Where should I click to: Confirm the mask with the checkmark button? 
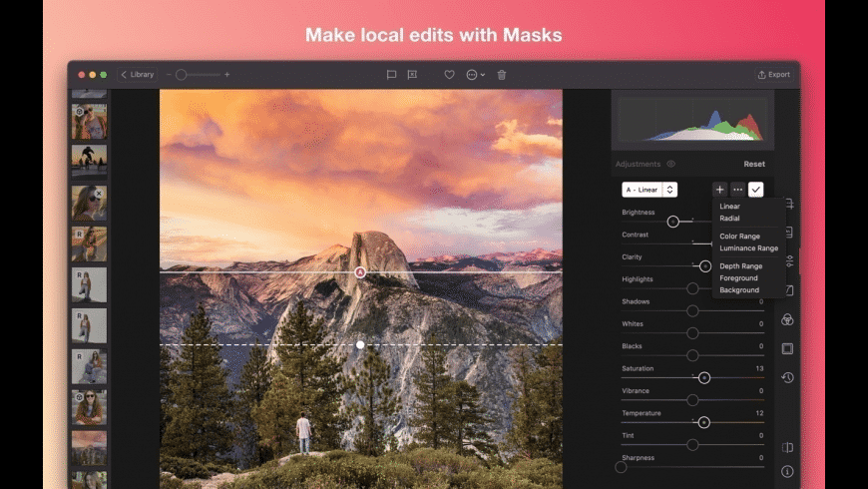755,190
